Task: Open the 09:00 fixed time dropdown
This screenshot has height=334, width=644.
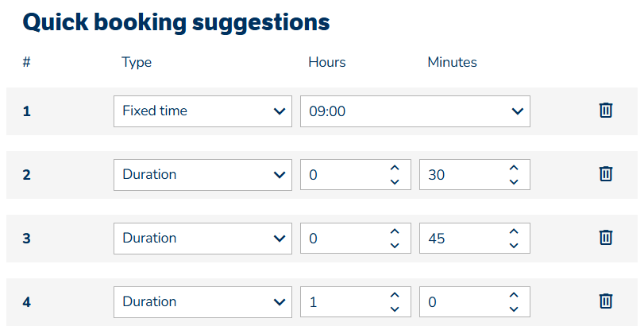Action: (415, 111)
